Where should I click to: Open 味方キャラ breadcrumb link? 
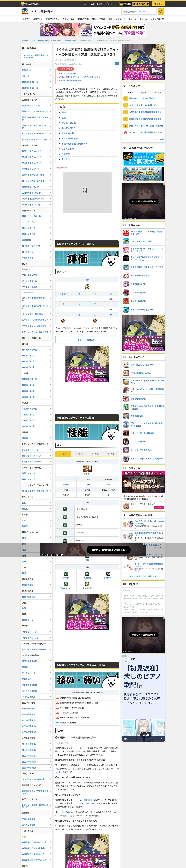(x=57, y=41)
